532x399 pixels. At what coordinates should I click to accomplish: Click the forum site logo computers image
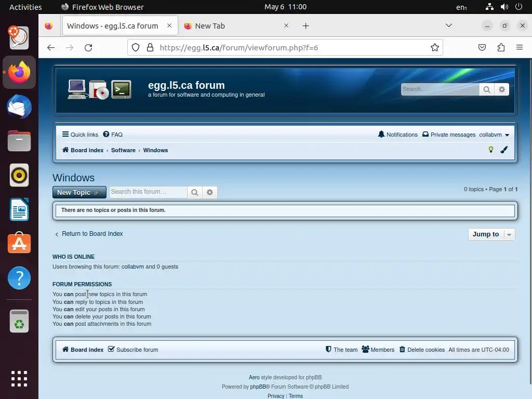point(99,89)
